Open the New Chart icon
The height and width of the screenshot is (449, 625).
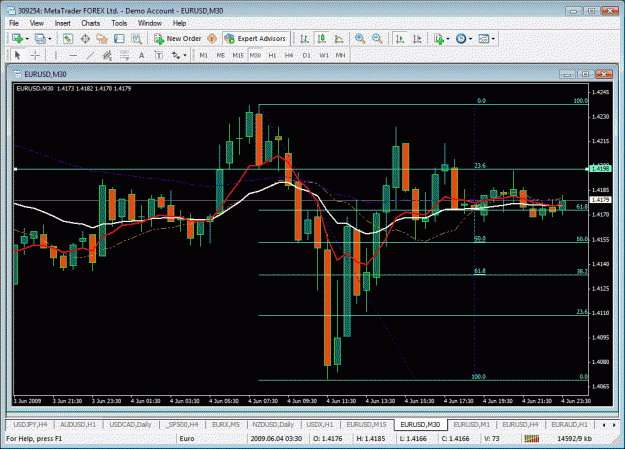[x=17, y=39]
